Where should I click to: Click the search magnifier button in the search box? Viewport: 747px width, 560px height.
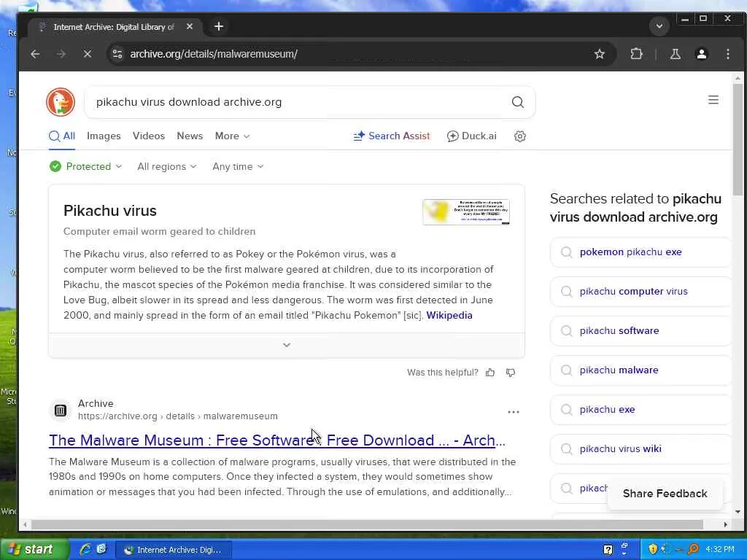(518, 102)
